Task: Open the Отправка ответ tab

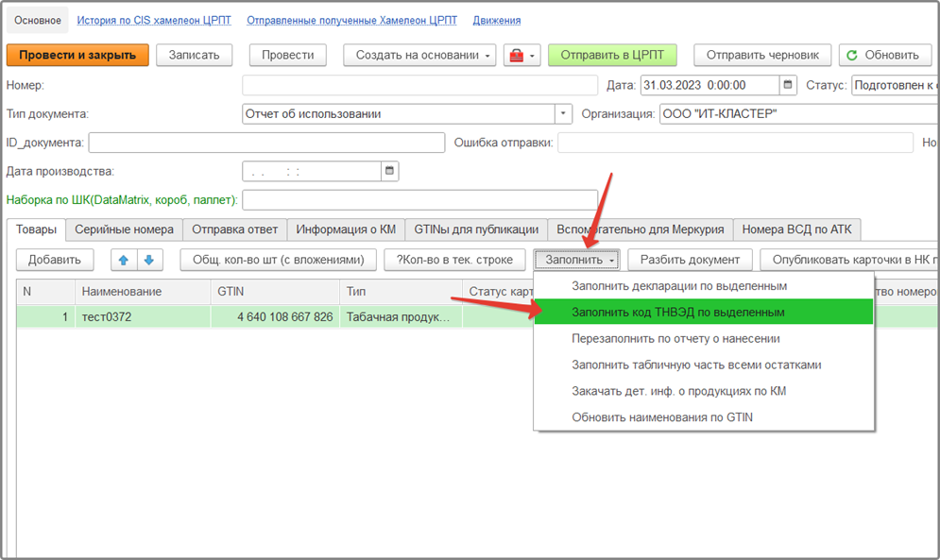Action: click(234, 229)
